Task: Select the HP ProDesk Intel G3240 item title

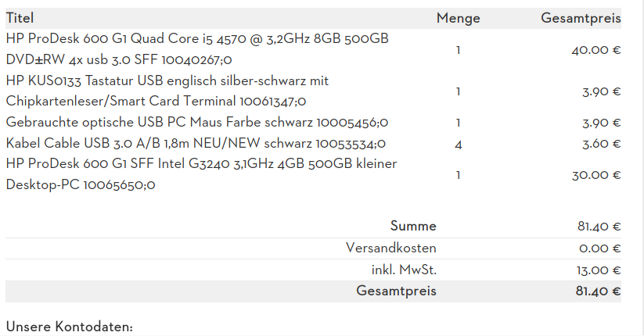Action: point(201,174)
